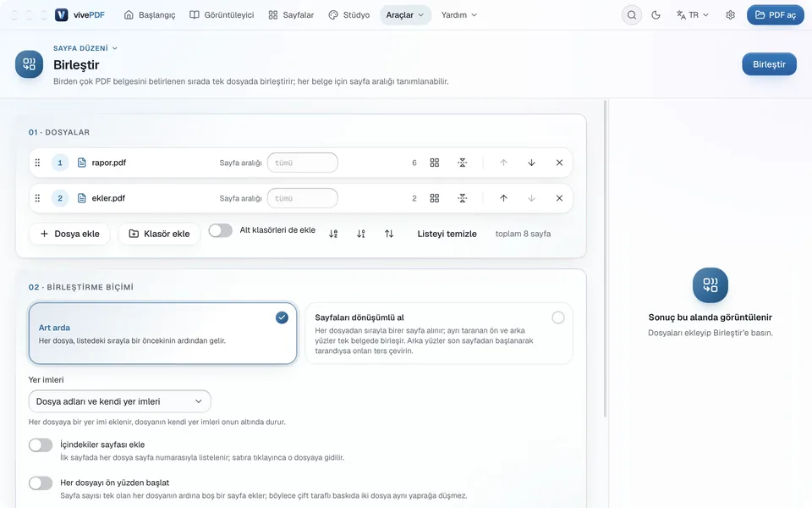812x508 pixels.
Task: Open the search magnifier icon
Action: [x=631, y=15]
